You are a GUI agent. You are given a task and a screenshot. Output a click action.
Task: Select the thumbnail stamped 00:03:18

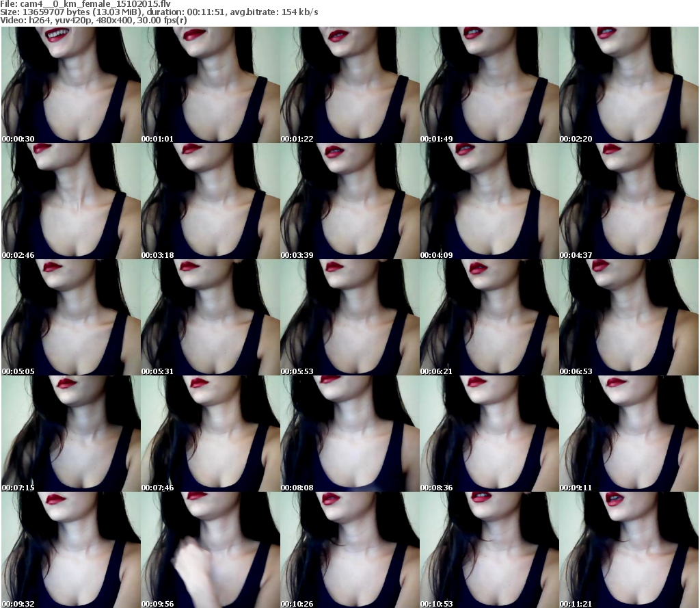point(211,201)
